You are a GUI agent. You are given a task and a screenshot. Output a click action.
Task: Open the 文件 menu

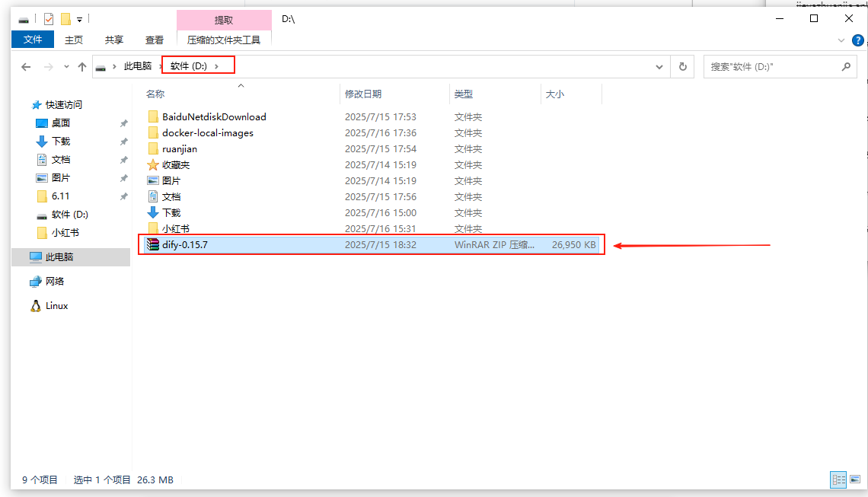[33, 40]
